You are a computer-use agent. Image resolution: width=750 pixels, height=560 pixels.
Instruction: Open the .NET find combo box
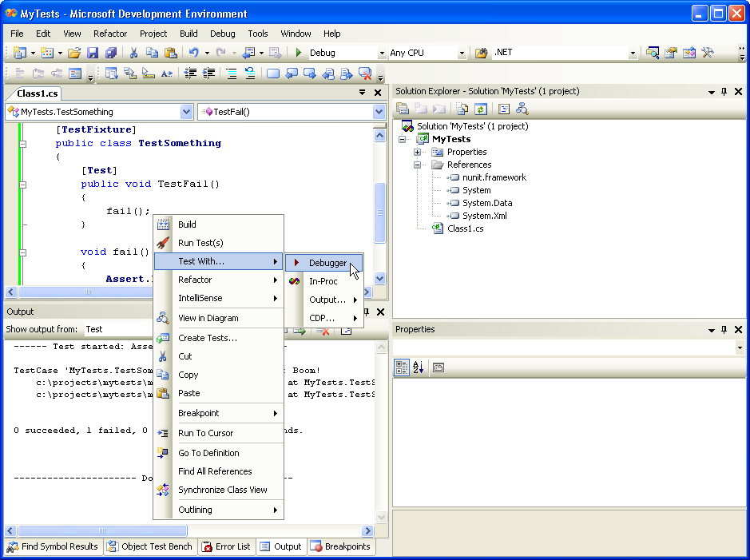[633, 53]
